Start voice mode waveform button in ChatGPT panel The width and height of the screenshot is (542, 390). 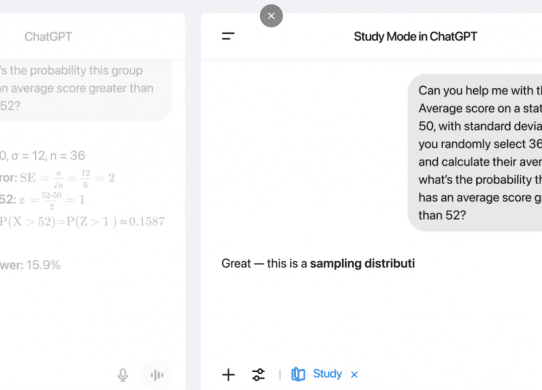point(157,375)
